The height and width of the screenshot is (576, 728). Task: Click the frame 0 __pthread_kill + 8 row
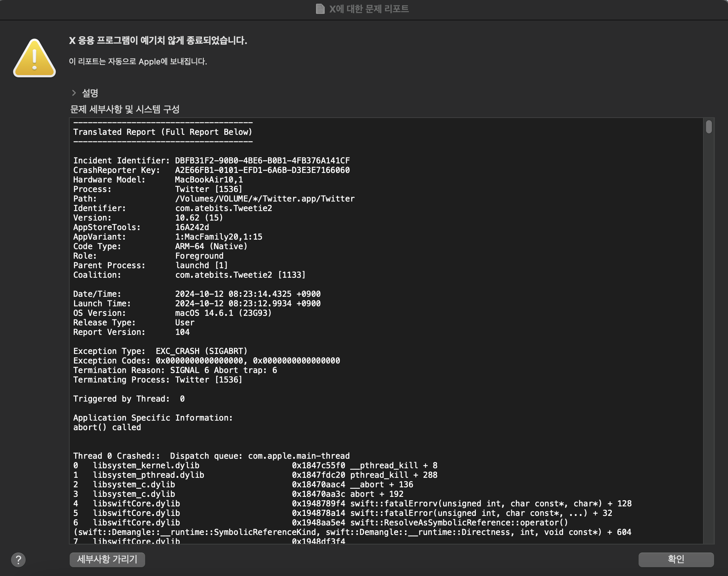tap(255, 465)
